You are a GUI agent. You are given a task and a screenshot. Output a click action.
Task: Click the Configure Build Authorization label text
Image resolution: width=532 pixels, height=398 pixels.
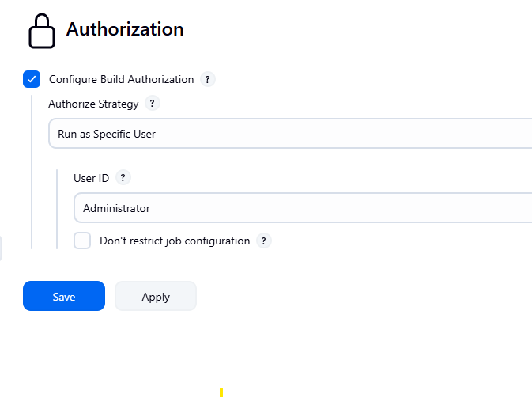pos(121,79)
